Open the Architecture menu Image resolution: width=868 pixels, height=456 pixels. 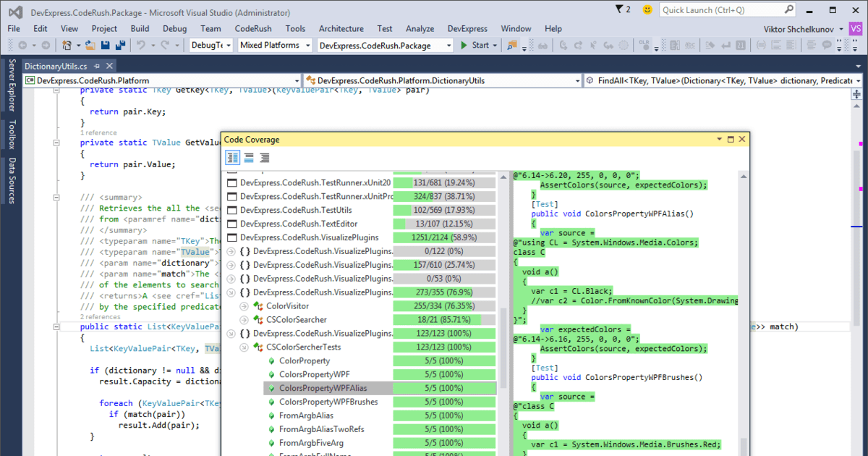(x=341, y=29)
